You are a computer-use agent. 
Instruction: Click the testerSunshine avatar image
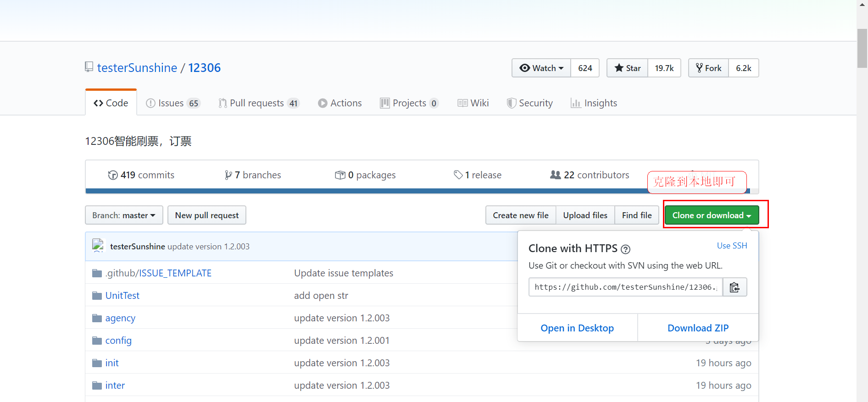[98, 246]
